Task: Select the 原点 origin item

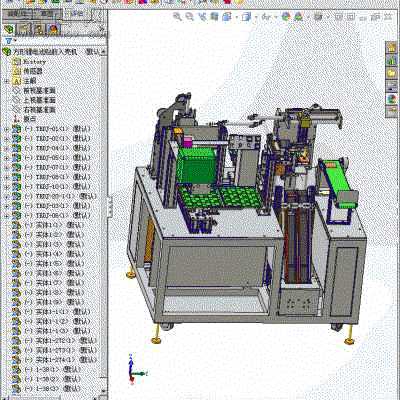Action: point(24,119)
